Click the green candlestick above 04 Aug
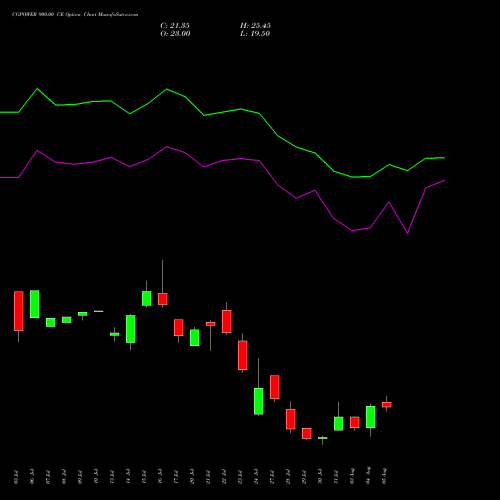 tap(371, 417)
